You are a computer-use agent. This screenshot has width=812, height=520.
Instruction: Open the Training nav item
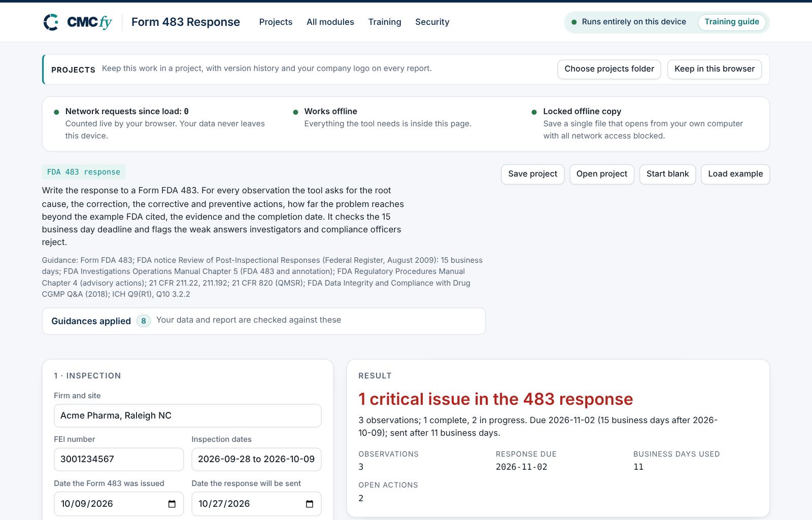(x=385, y=22)
